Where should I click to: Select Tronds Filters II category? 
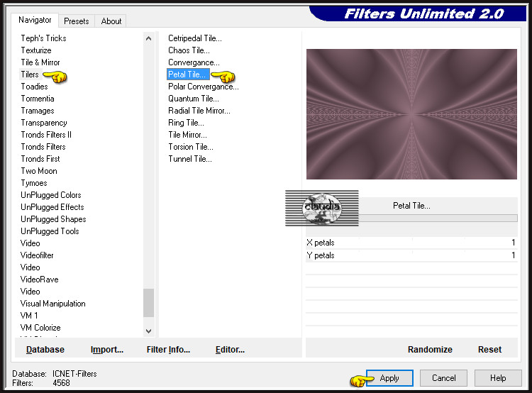(x=46, y=135)
